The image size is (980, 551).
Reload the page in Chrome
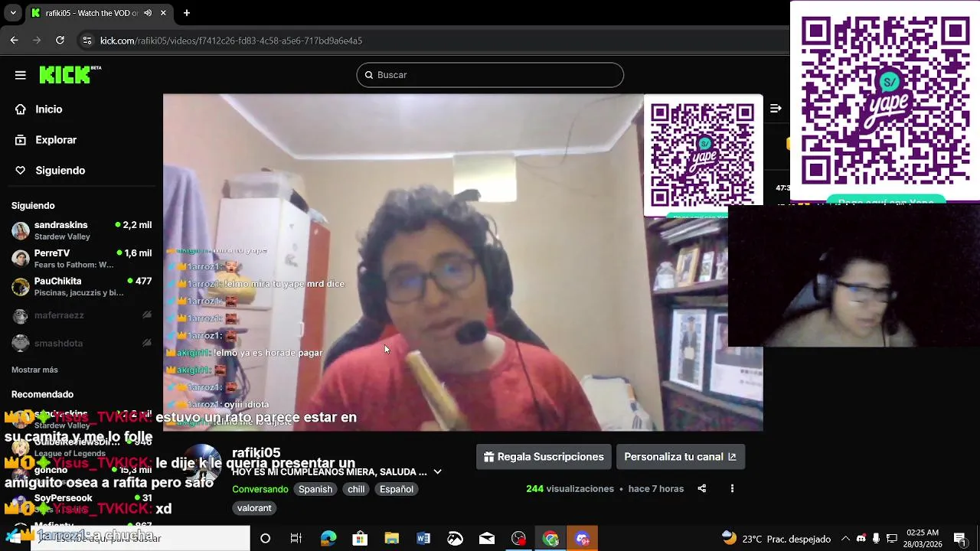[60, 41]
